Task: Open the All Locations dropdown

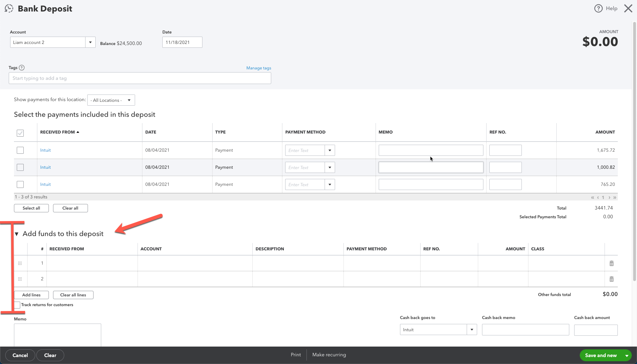Action: click(111, 100)
